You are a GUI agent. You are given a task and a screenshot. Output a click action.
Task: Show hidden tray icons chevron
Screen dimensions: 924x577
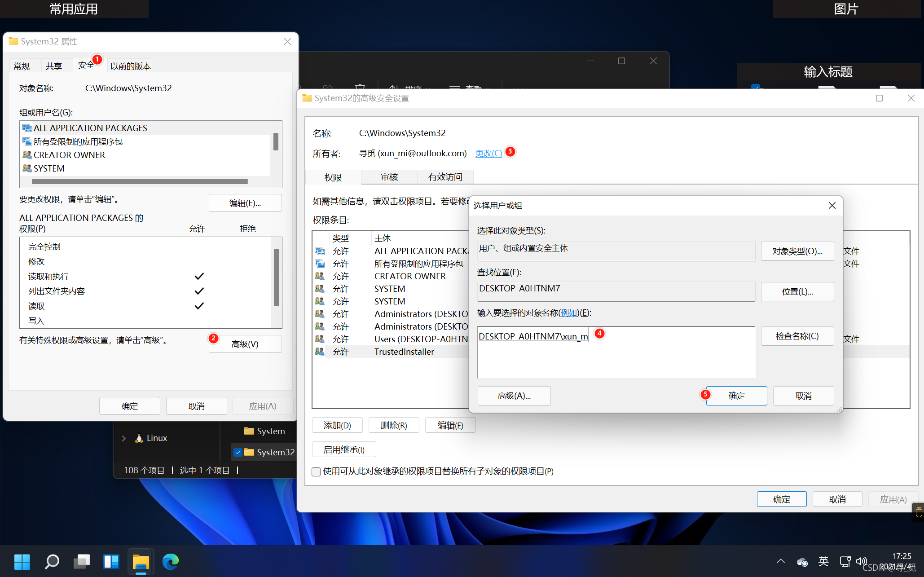click(x=780, y=561)
